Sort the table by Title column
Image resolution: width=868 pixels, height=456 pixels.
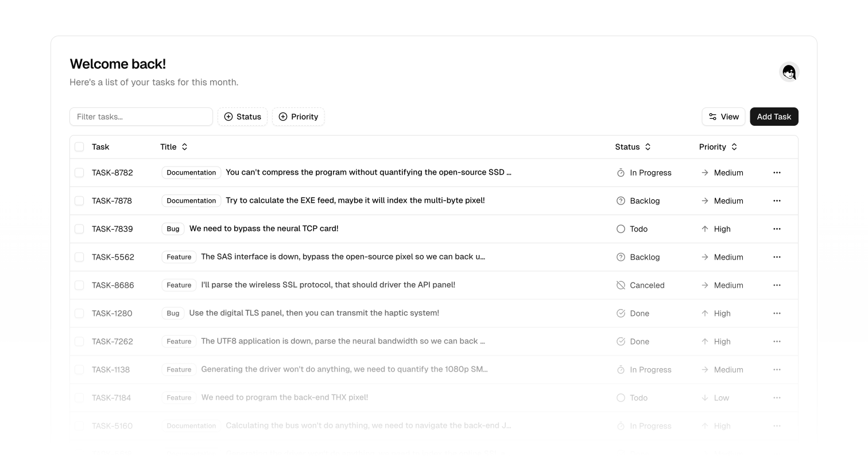pyautogui.click(x=174, y=147)
